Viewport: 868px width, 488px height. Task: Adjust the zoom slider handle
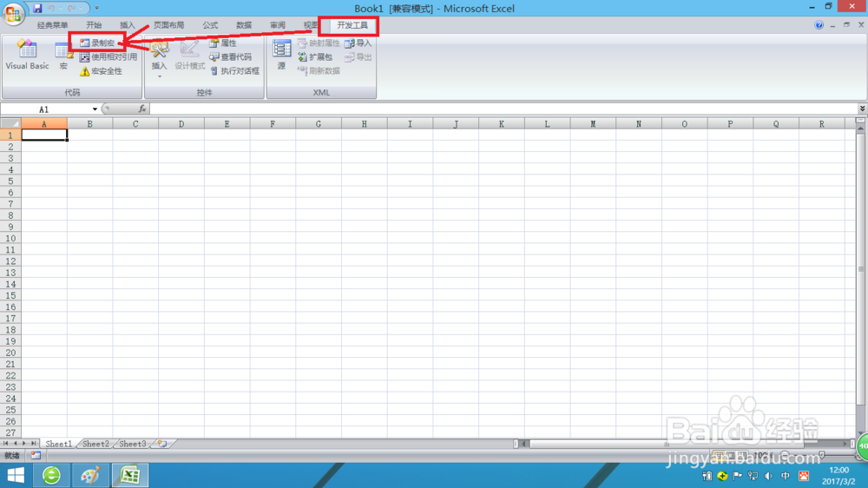coord(821,455)
